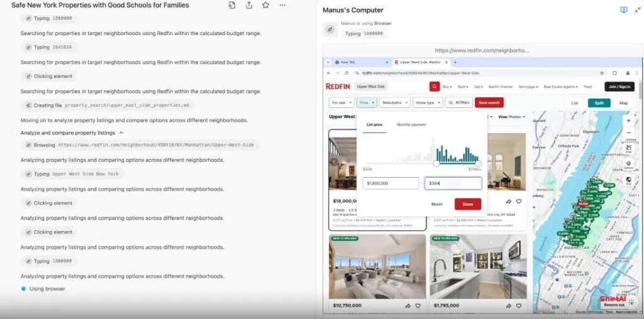Star this Manus task as favorite
Viewport: 644px width, 319px height.
click(x=266, y=5)
